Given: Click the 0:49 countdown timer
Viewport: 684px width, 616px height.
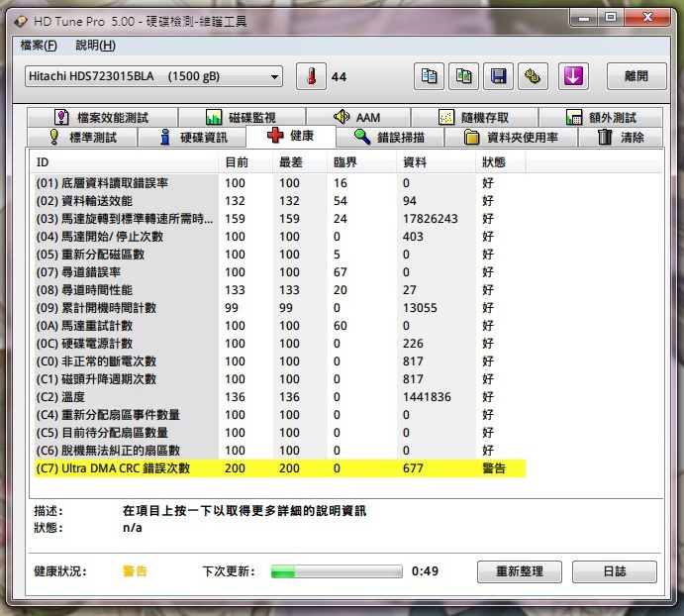Looking at the screenshot, I should [425, 571].
